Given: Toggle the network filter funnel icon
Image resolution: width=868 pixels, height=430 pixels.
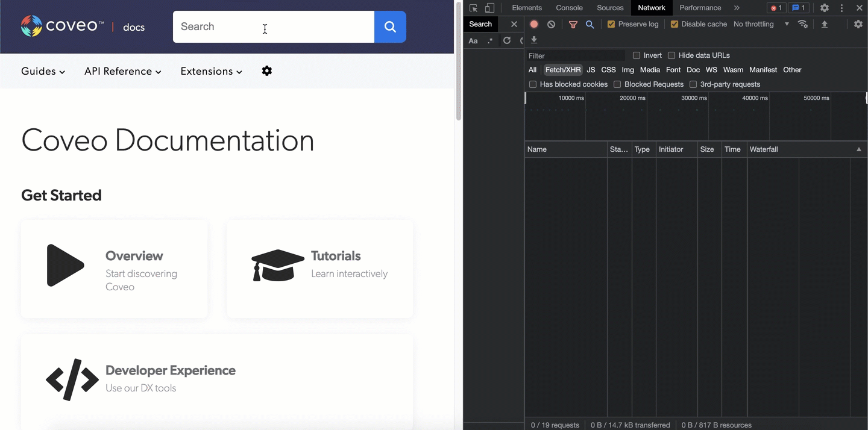Looking at the screenshot, I should [573, 24].
